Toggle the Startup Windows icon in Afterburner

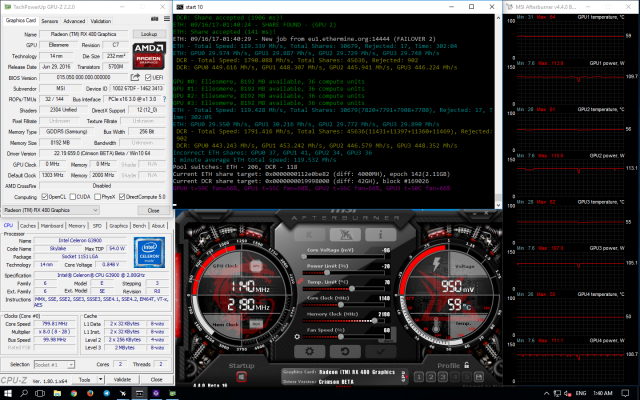(x=241, y=377)
